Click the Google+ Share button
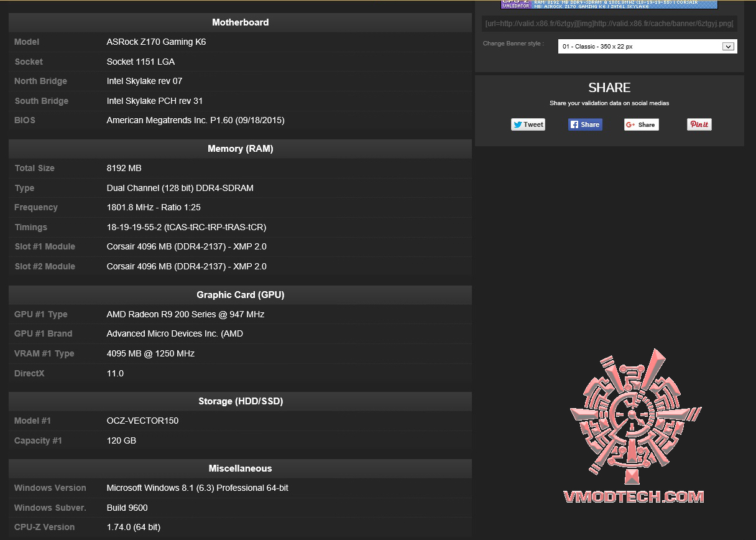Image resolution: width=756 pixels, height=540 pixels. coord(641,124)
